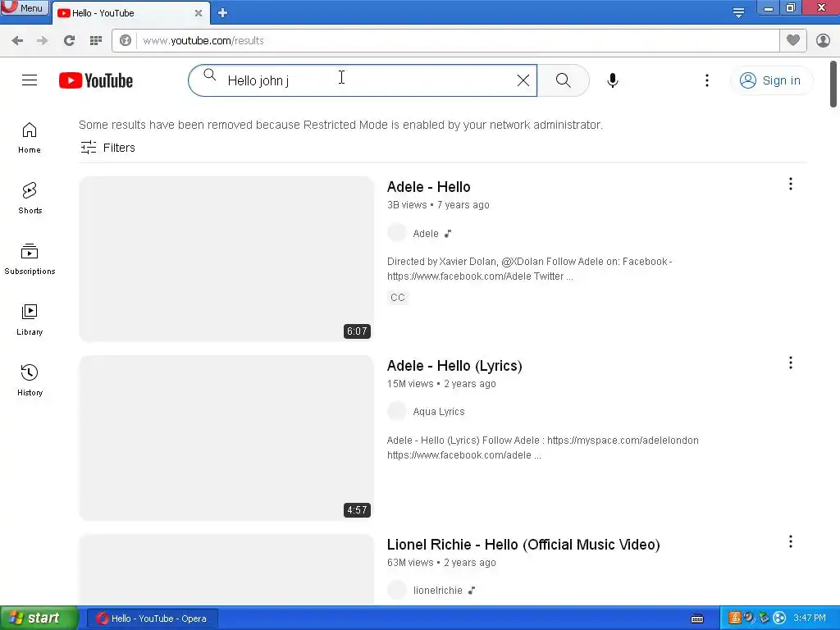Visit the Adele channel link

426,234
